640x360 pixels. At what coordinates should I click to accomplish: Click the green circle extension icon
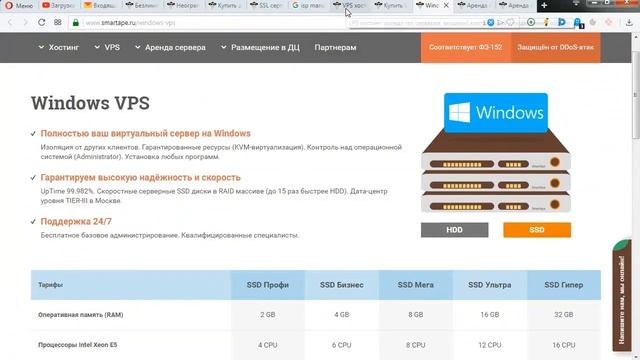(531, 22)
